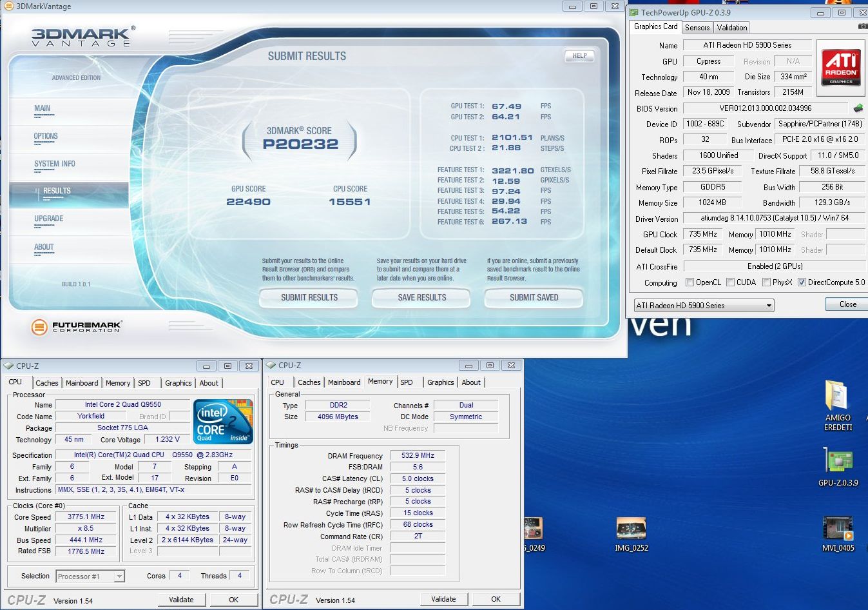
Task: Click the Bus Speed 444.1 MHz field
Action: tap(86, 540)
